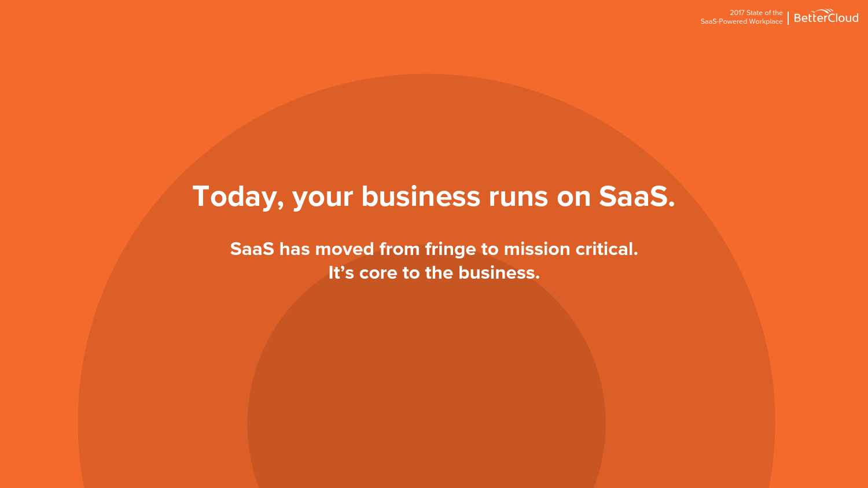Click the word "business" in the main headline
This screenshot has width=868, height=488.
(421, 197)
